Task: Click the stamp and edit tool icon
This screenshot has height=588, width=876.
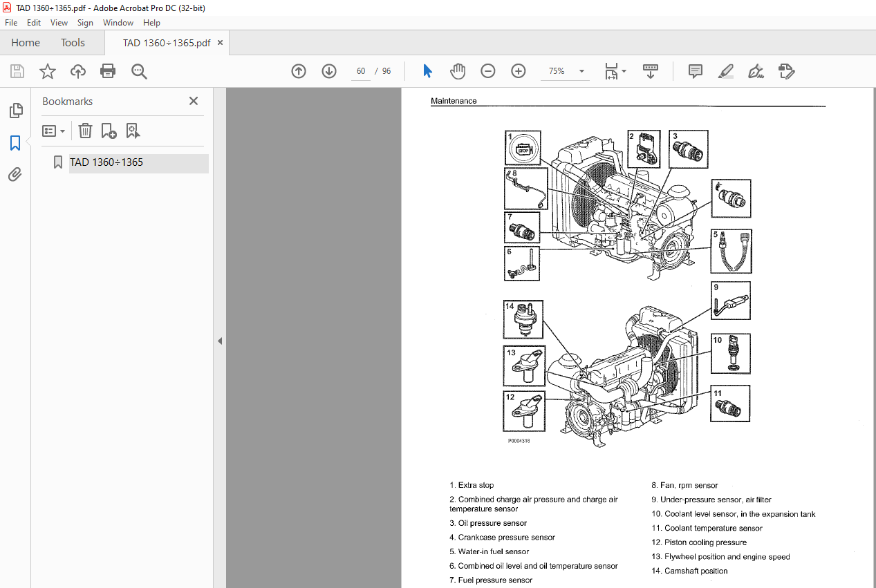Action: tap(786, 71)
